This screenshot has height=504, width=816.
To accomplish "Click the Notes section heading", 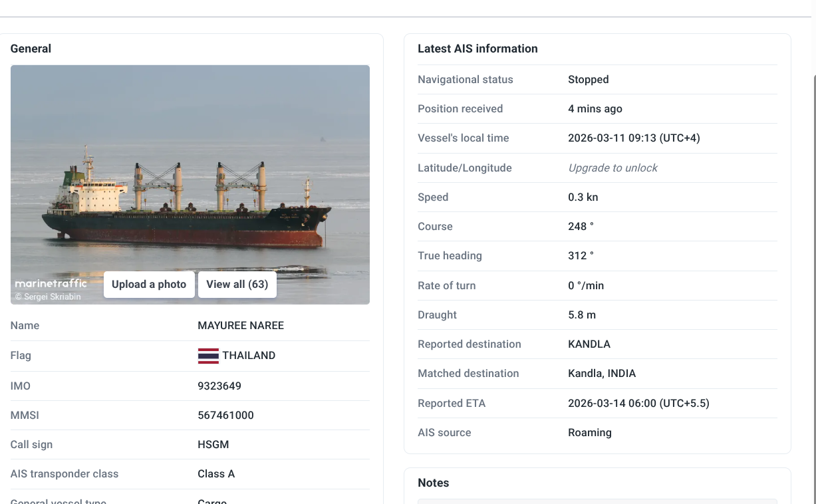I will tap(434, 483).
